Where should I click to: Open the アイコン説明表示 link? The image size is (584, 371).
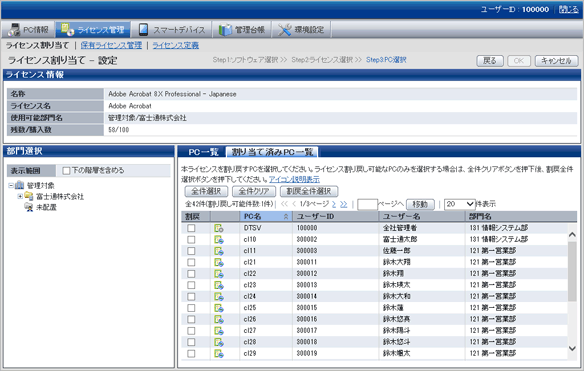coord(294,180)
